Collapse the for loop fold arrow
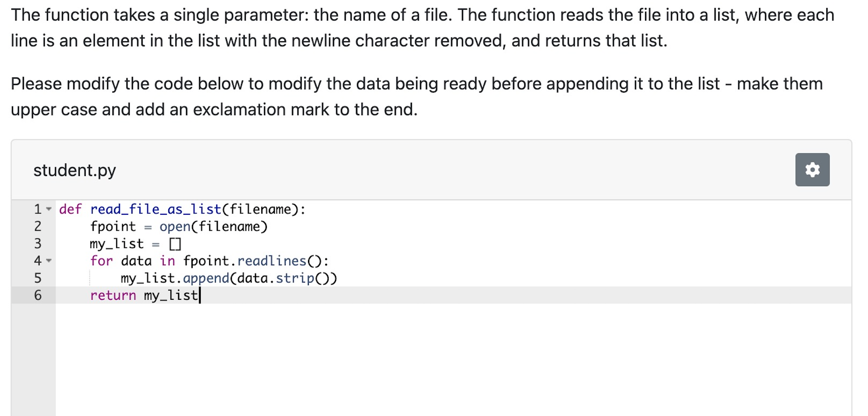 coord(49,261)
